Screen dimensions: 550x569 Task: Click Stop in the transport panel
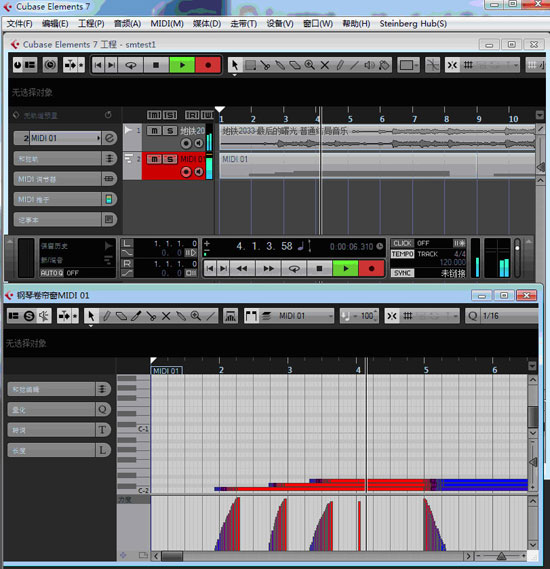319,269
